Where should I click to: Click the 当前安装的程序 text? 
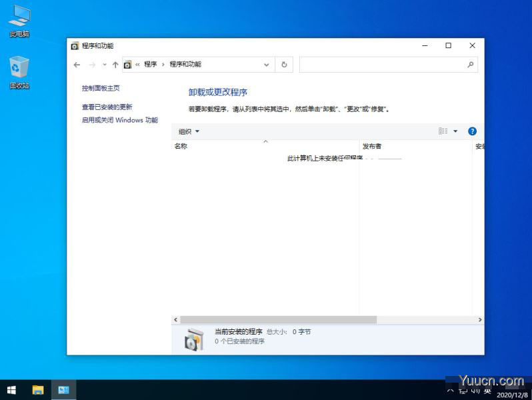[239, 331]
